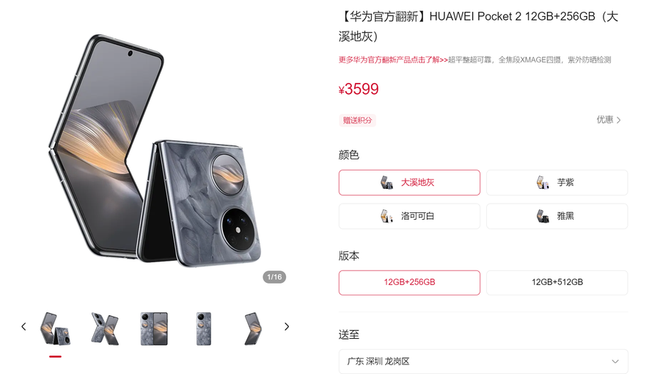Click the main product image
The image size is (660, 374).
155,151
